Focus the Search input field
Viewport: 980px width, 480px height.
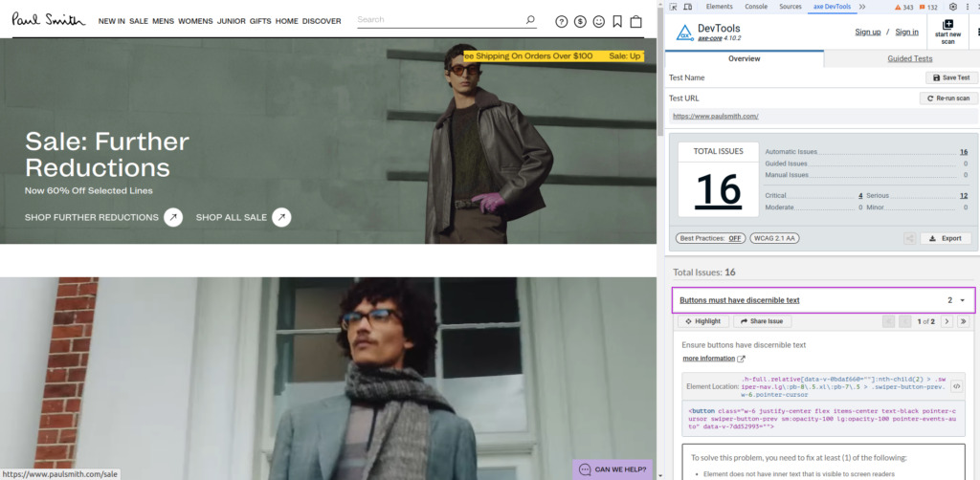(440, 20)
